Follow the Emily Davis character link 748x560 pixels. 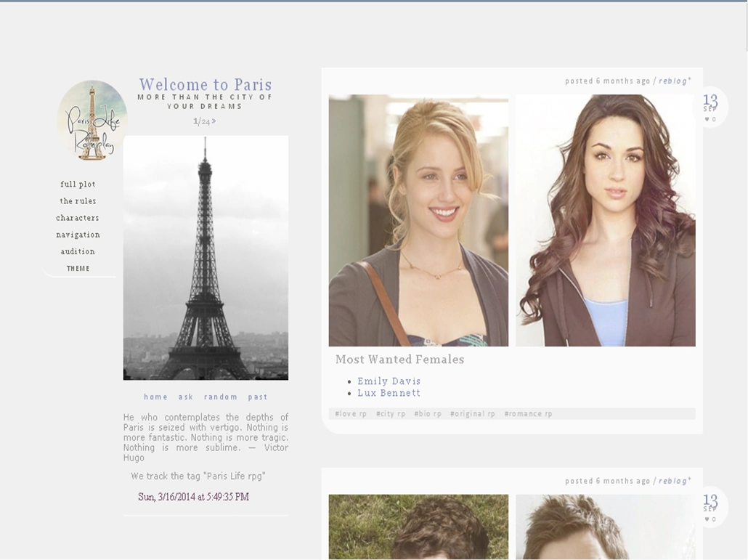(x=387, y=381)
